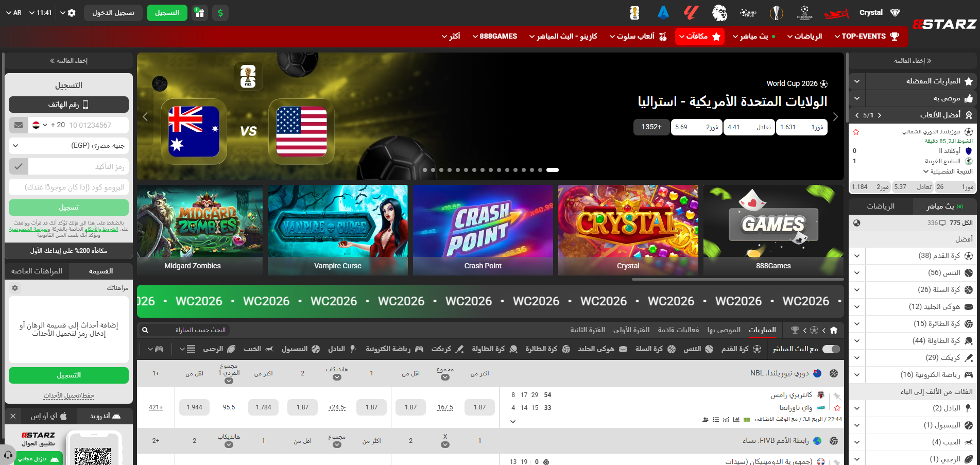Open the Premier League lion icon
Image resolution: width=980 pixels, height=465 pixels.
(719, 12)
